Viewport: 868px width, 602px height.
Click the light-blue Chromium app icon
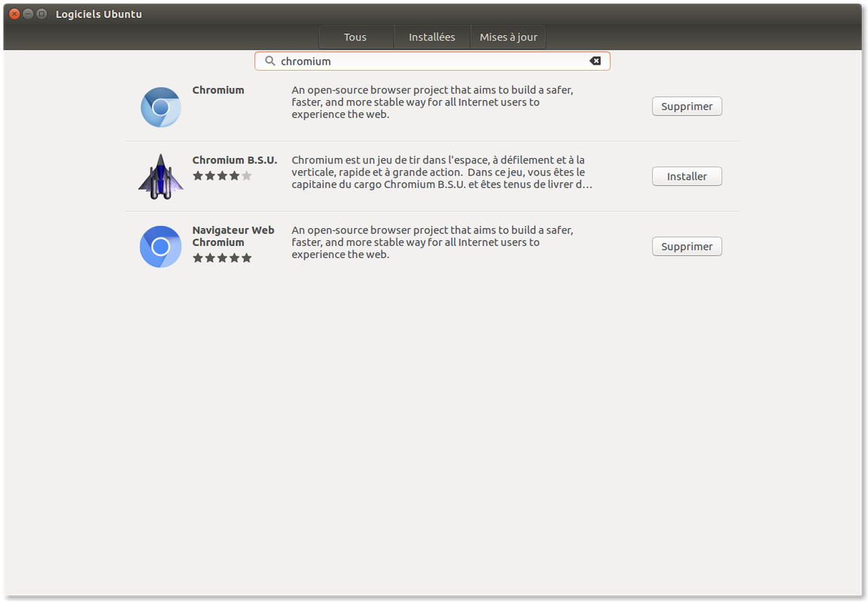(160, 107)
